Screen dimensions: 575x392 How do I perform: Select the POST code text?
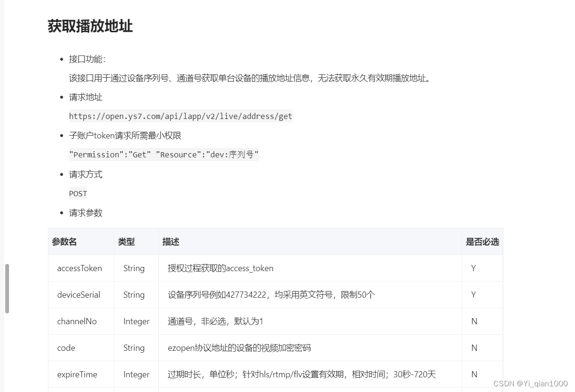pyautogui.click(x=78, y=193)
